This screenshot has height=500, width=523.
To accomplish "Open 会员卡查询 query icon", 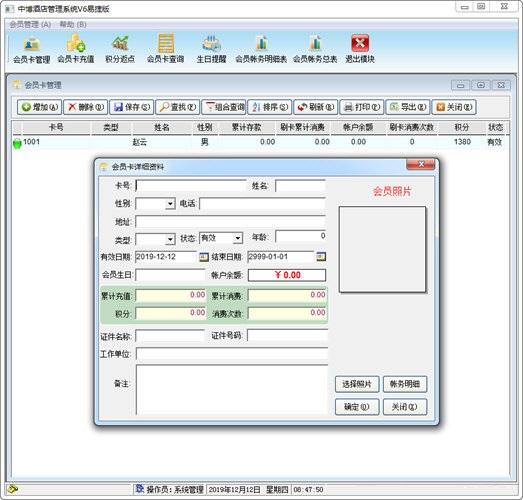I will coord(165,49).
